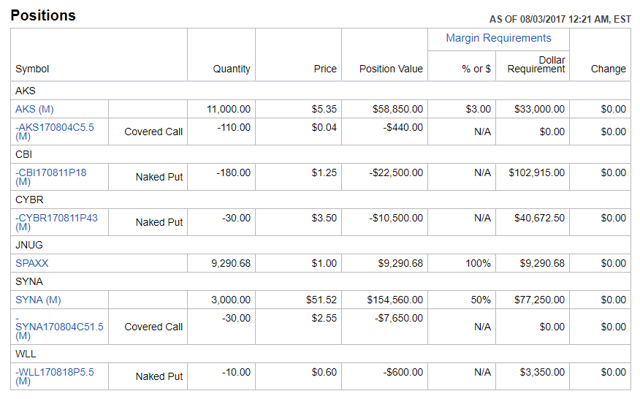Click the $40,672.50 dollar requirement

pyautogui.click(x=539, y=218)
